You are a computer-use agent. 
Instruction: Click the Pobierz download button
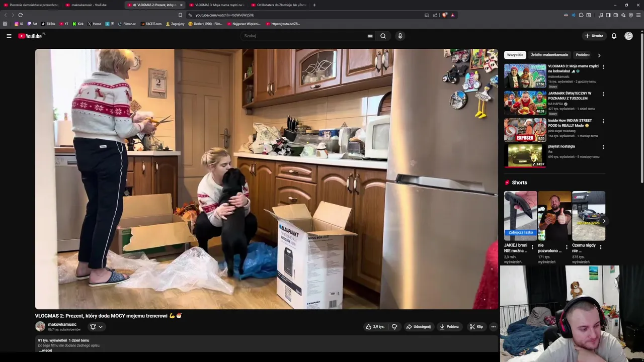click(x=449, y=327)
